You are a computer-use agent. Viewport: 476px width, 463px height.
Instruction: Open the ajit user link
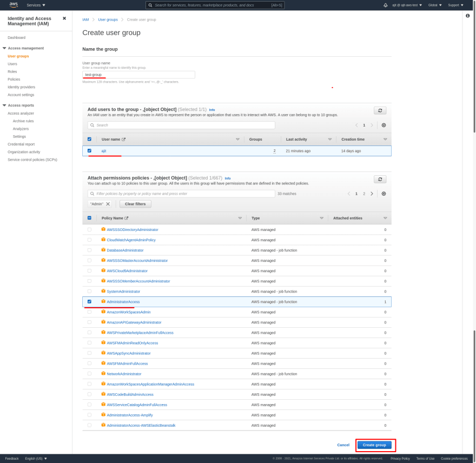click(x=103, y=151)
